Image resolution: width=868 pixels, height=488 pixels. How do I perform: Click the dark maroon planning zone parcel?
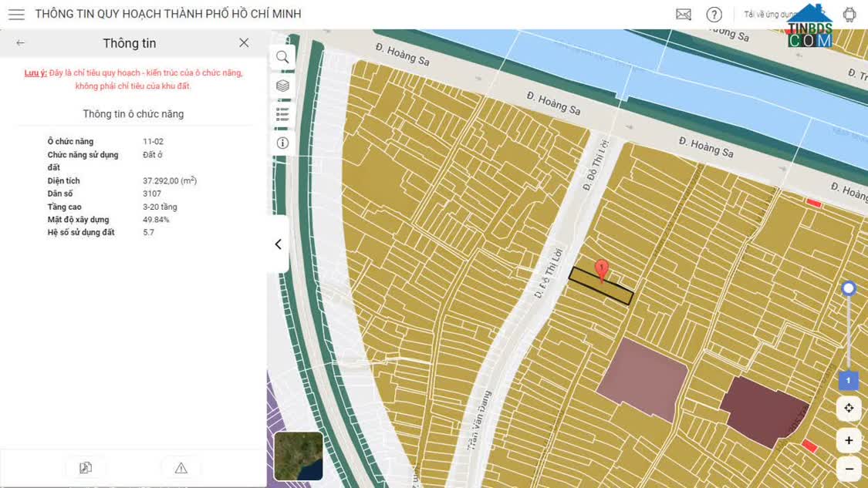point(764,411)
